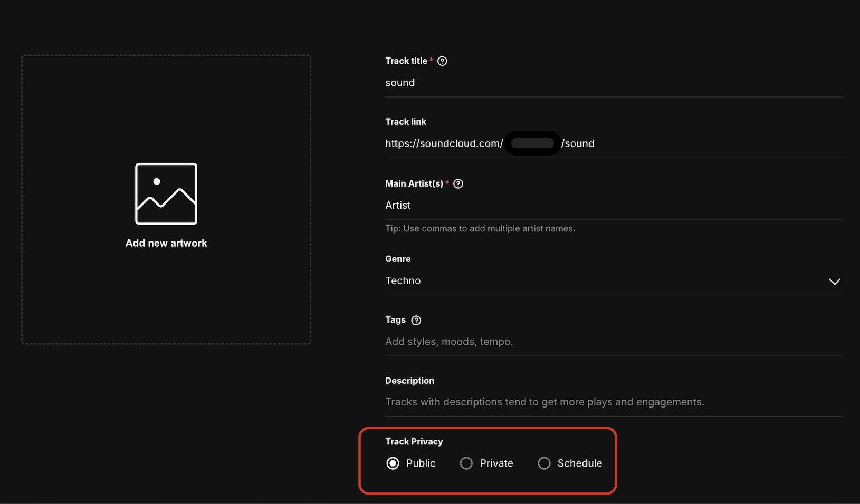
Task: Click the tip about multiple artist names
Action: pyautogui.click(x=480, y=228)
